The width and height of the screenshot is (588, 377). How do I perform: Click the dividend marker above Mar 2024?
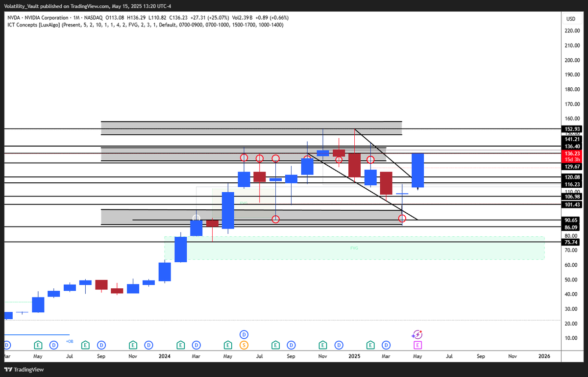(x=196, y=345)
